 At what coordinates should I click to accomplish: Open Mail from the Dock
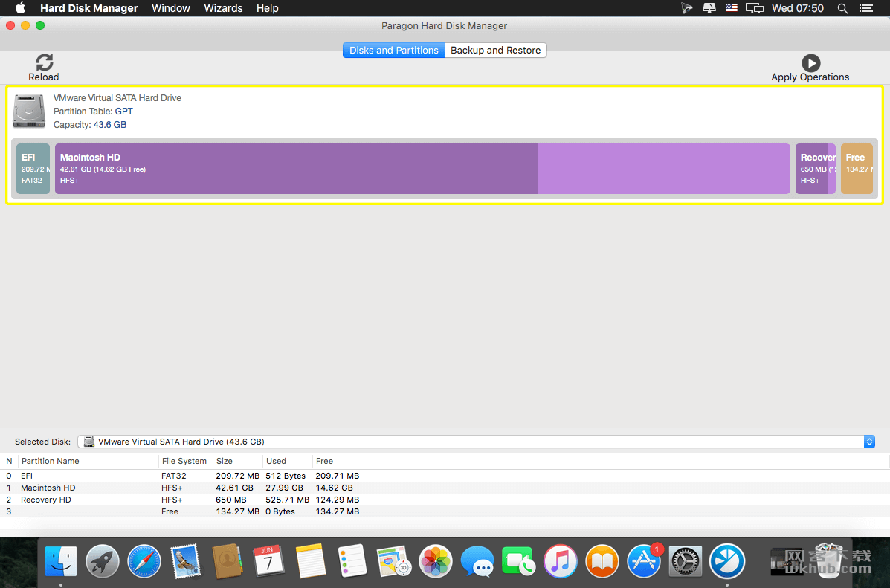186,562
